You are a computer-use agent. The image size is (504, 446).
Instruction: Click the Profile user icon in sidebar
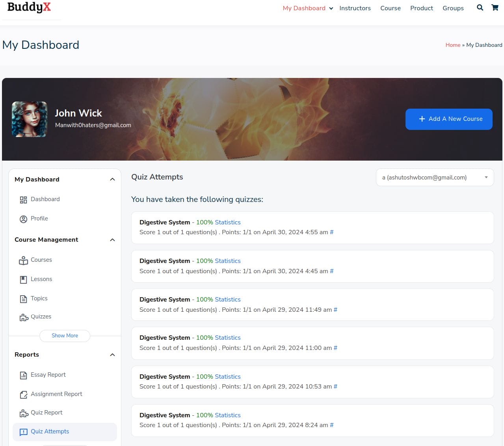coord(23,219)
